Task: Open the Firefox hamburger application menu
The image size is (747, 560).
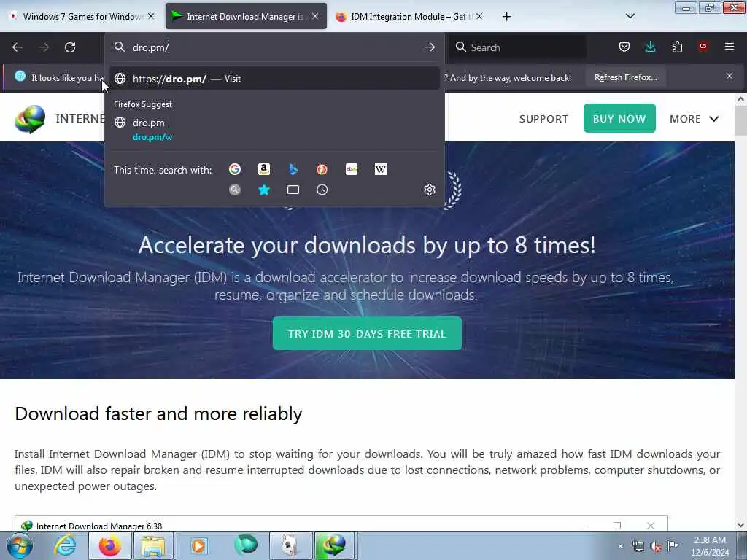Action: click(x=729, y=47)
